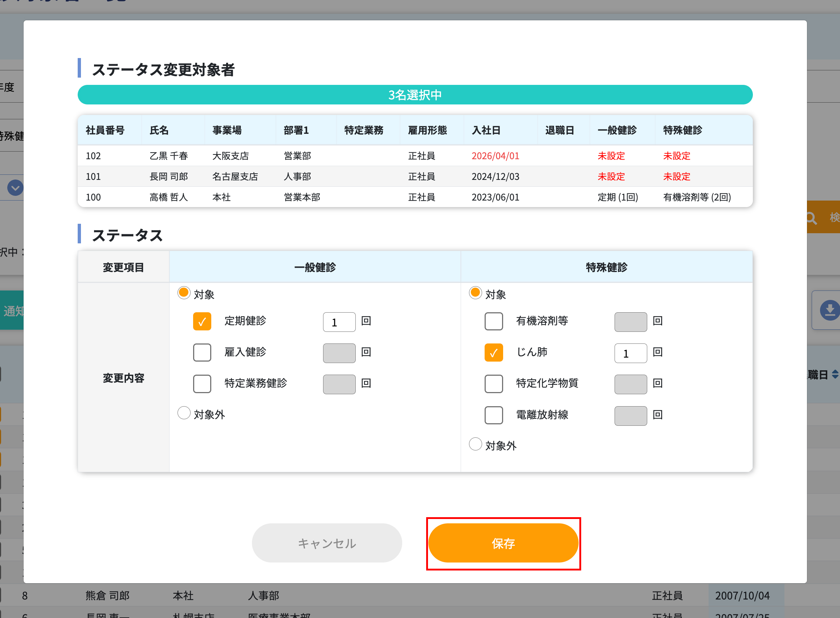
Task: Select 対象外 radio under 特殊健診
Action: (x=476, y=444)
